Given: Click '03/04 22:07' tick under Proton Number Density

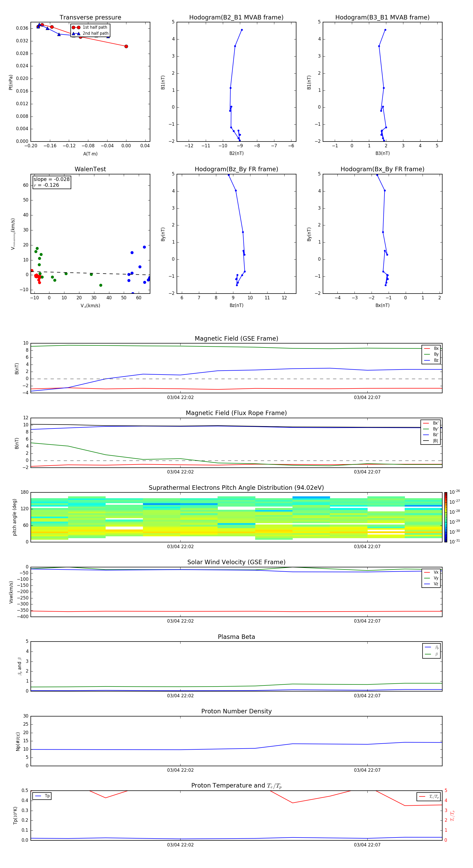Looking at the screenshot, I should point(367,770).
